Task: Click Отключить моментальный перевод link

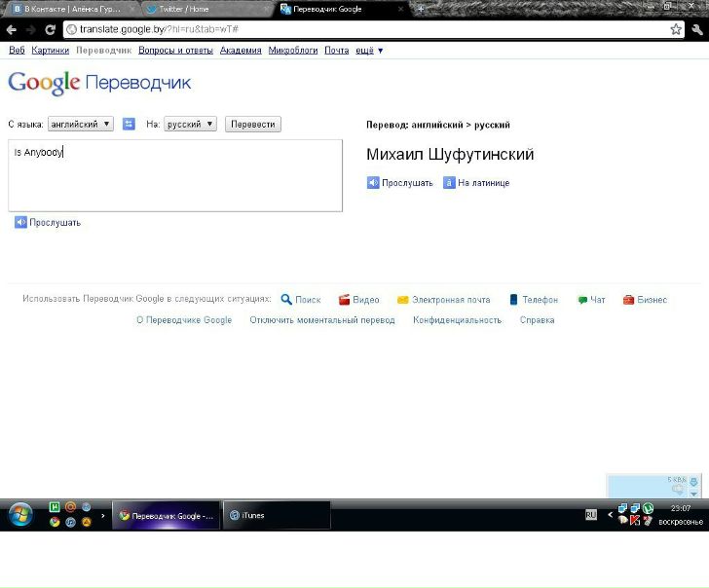Action: click(322, 320)
